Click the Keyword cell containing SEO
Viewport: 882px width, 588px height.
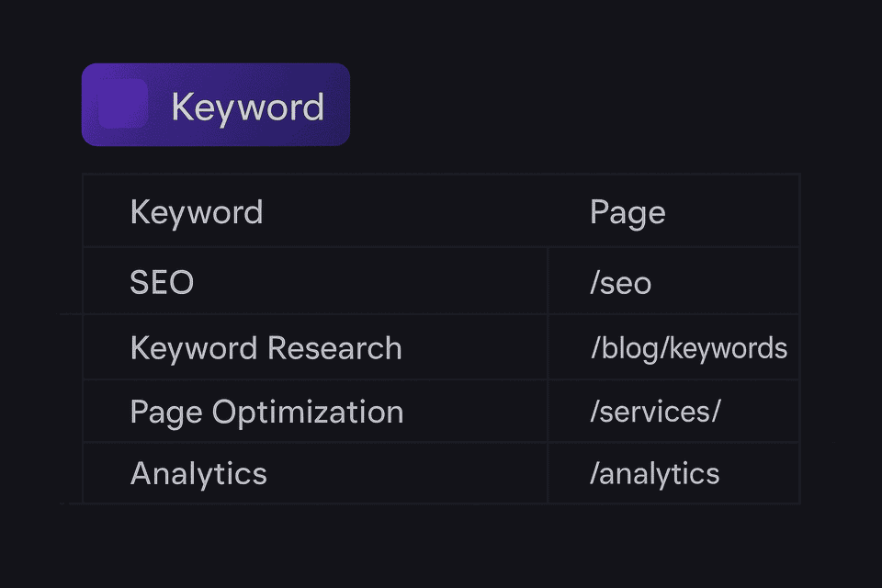314,282
